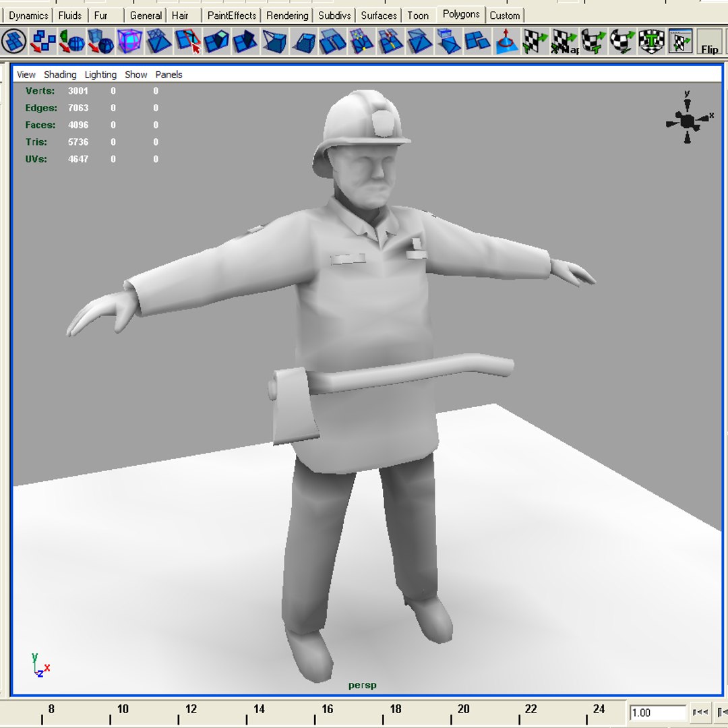This screenshot has width=728, height=728.
Task: Open the Show menu
Action: coord(135,74)
